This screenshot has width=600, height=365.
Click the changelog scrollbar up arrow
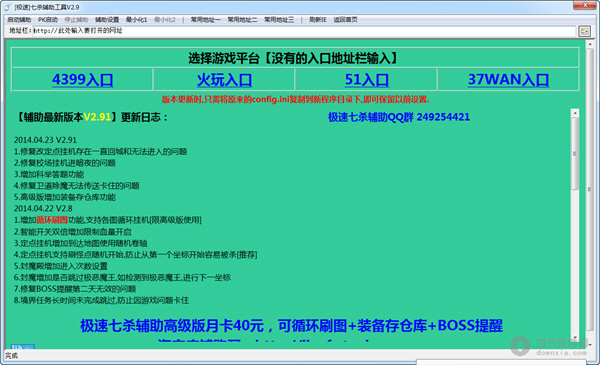tap(574, 113)
